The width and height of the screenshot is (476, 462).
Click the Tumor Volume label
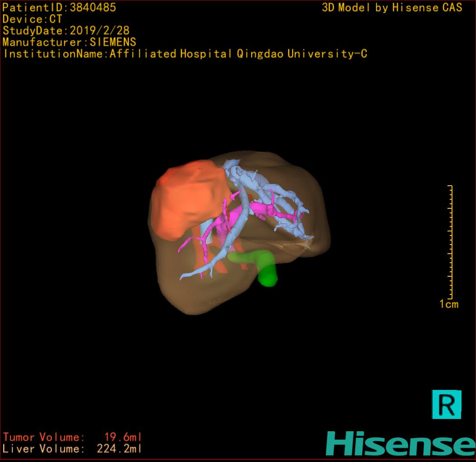43,438
